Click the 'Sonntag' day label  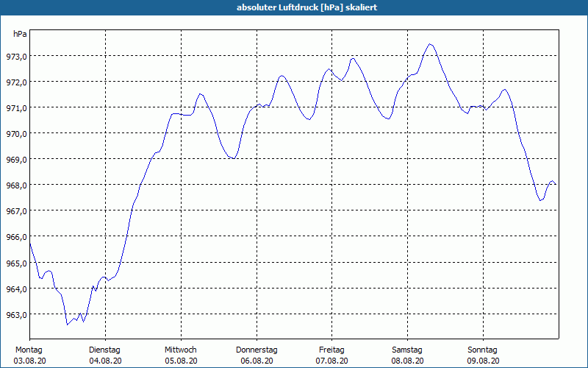482,350
